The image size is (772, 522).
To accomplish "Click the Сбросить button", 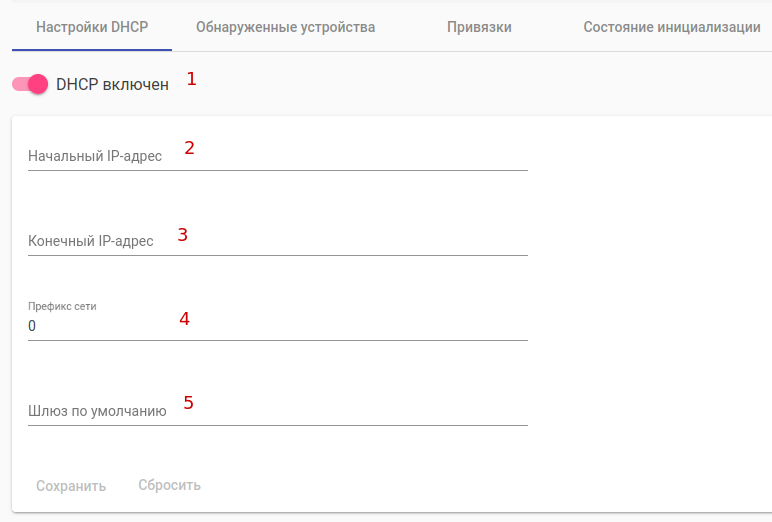I will point(169,486).
